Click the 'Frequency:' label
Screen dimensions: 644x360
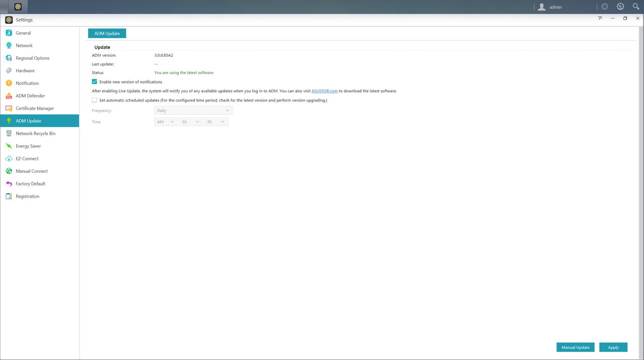point(102,111)
